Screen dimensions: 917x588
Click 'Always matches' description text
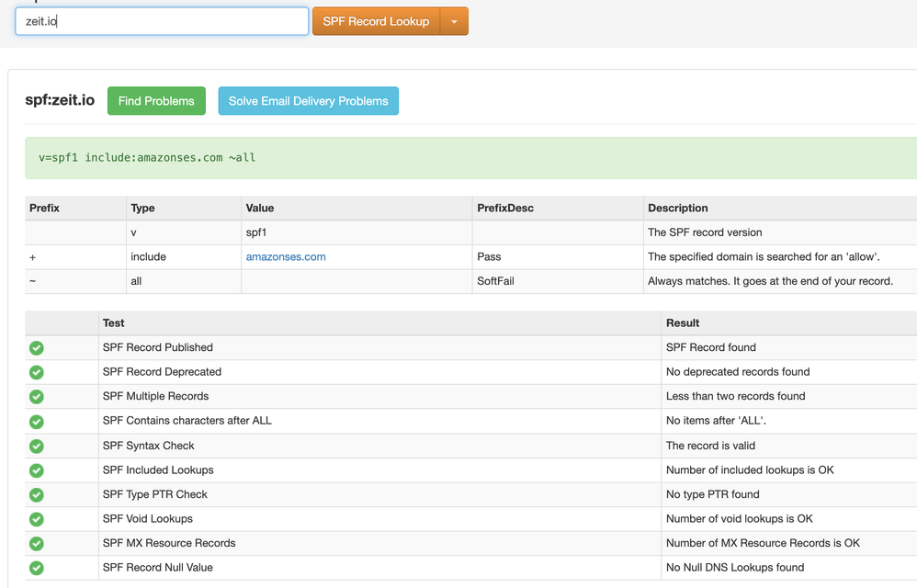pos(770,281)
